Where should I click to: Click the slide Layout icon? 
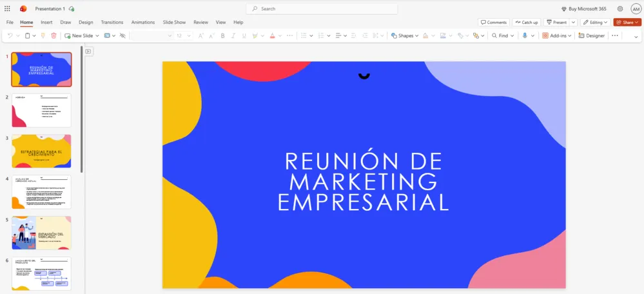pos(107,35)
